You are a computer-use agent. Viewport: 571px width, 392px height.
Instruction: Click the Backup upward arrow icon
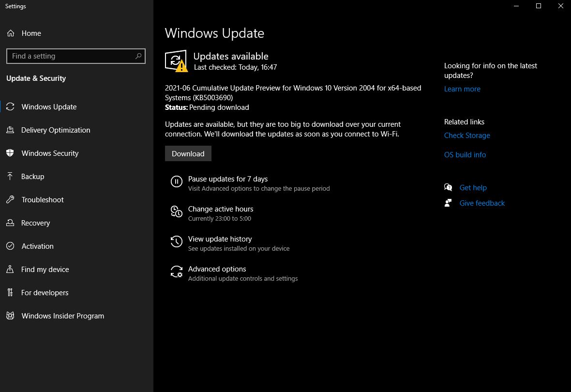pos(10,176)
